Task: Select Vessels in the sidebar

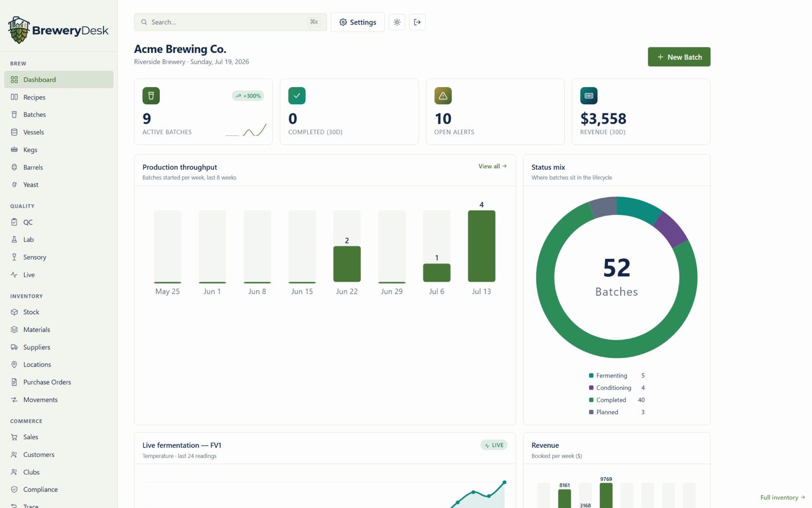Action: pyautogui.click(x=59, y=132)
